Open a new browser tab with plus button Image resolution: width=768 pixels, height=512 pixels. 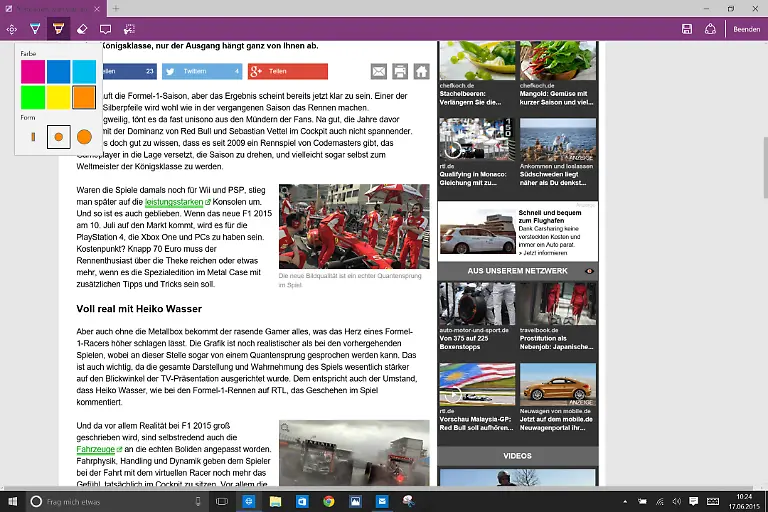[x=116, y=8]
